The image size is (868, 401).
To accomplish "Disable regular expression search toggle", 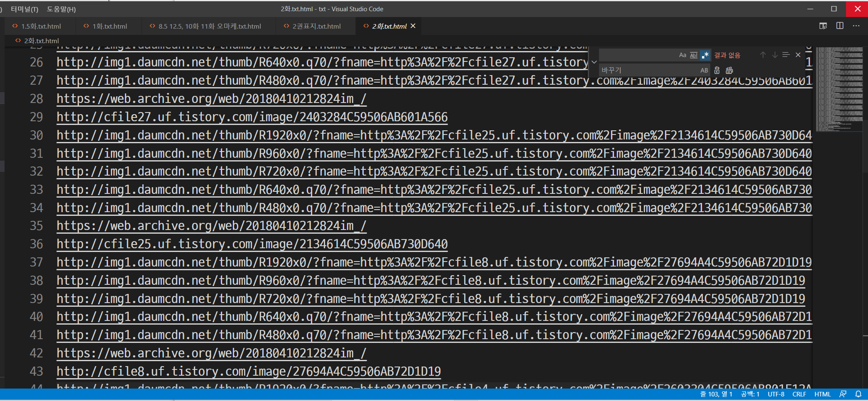I will 705,55.
